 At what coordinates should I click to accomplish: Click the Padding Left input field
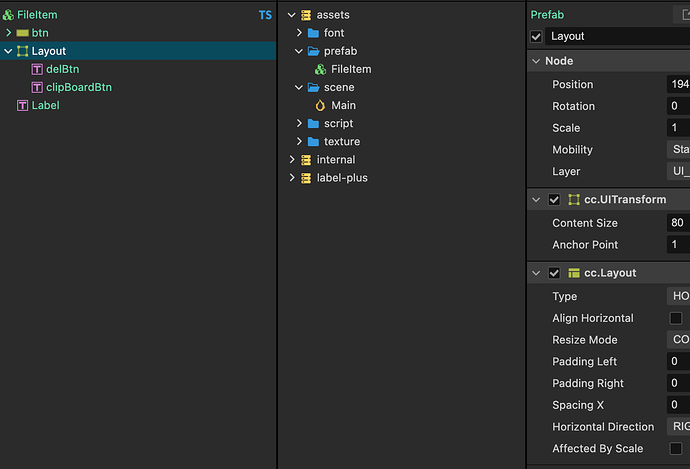tap(678, 362)
